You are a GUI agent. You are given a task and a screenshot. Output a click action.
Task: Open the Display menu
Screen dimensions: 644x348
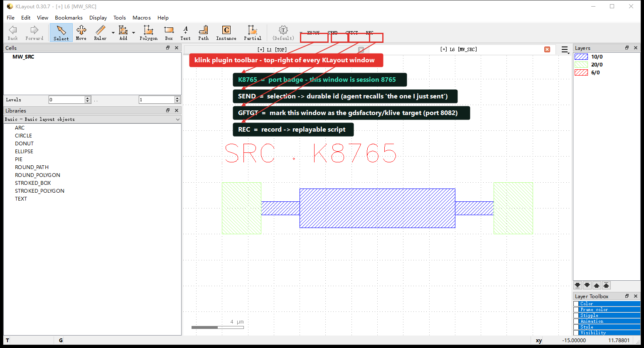(x=98, y=17)
